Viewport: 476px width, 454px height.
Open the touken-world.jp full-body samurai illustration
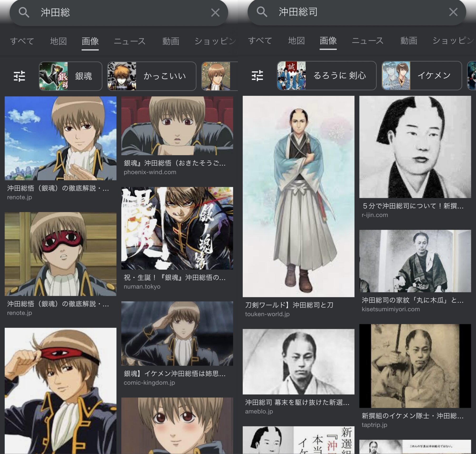tap(298, 196)
